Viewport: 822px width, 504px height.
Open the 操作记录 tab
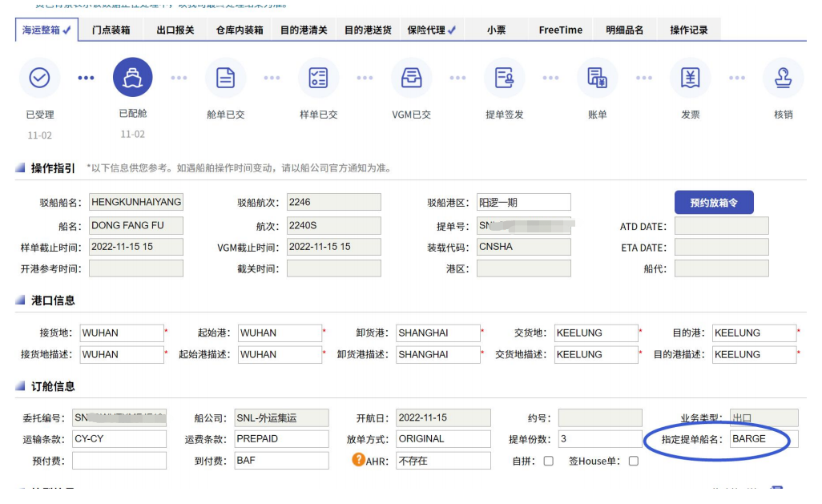click(x=689, y=30)
